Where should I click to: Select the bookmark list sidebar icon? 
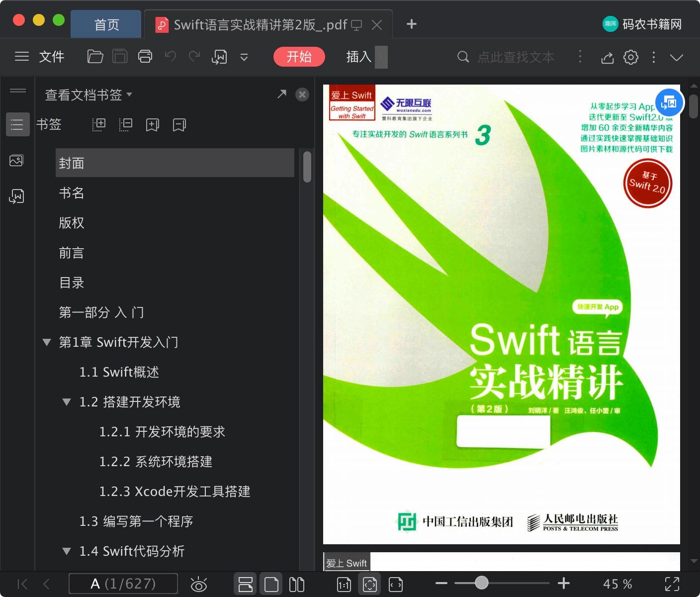pyautogui.click(x=17, y=124)
